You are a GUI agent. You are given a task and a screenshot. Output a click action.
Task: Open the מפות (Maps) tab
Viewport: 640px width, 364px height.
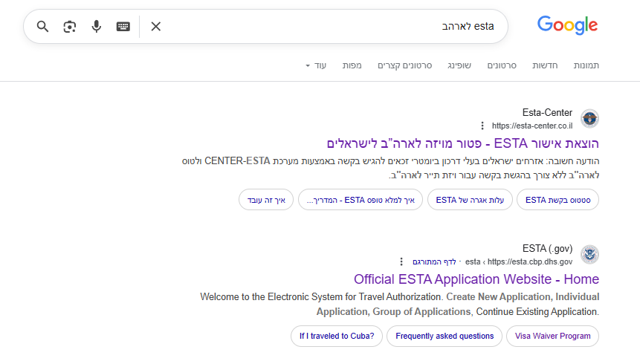352,65
